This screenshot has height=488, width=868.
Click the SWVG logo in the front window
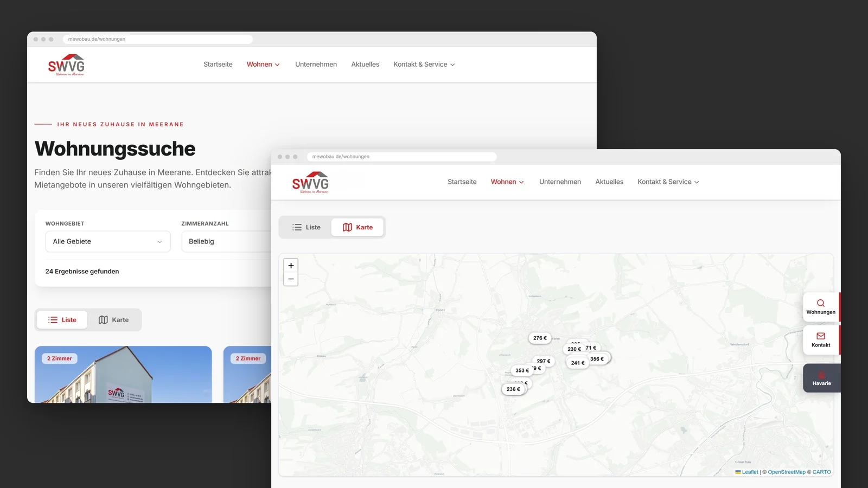pyautogui.click(x=310, y=182)
